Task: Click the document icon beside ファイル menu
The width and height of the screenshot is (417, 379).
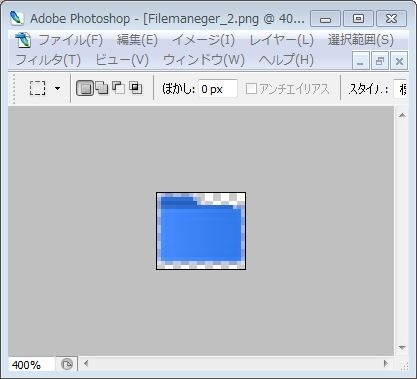Action: 23,40
